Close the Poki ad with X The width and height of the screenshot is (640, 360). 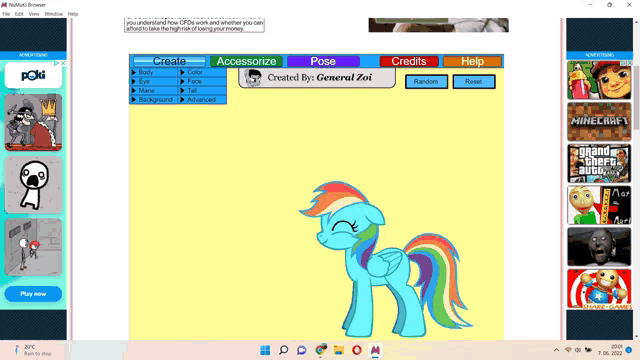click(63, 63)
